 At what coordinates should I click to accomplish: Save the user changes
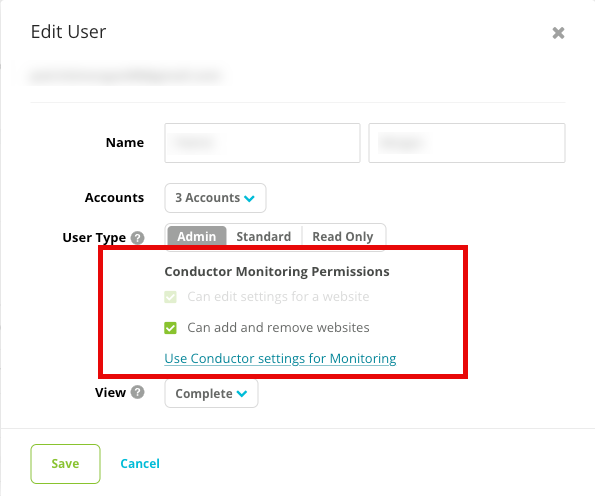point(65,464)
